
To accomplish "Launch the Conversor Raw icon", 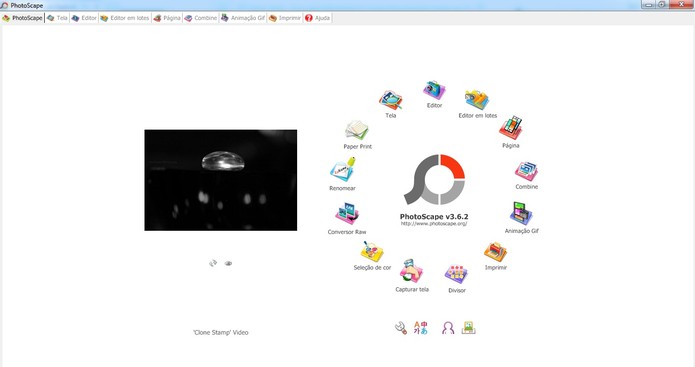I will point(347,215).
